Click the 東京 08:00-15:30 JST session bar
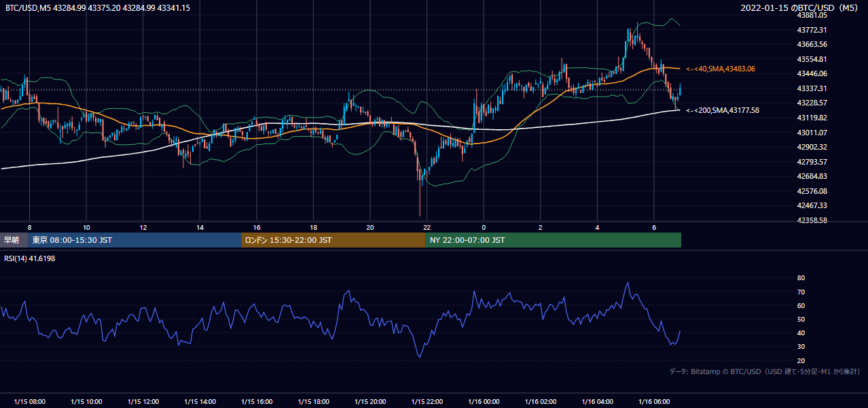 134,240
